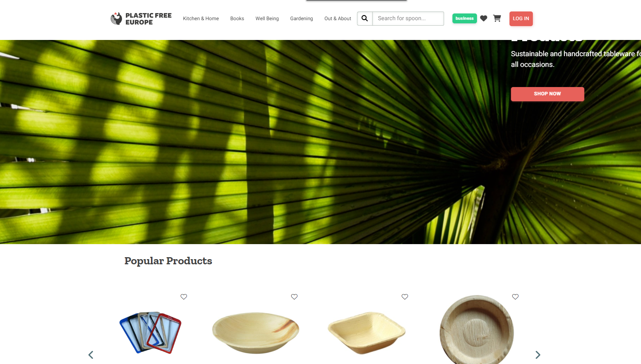Open the Books menu
641x364 pixels.
tap(237, 19)
